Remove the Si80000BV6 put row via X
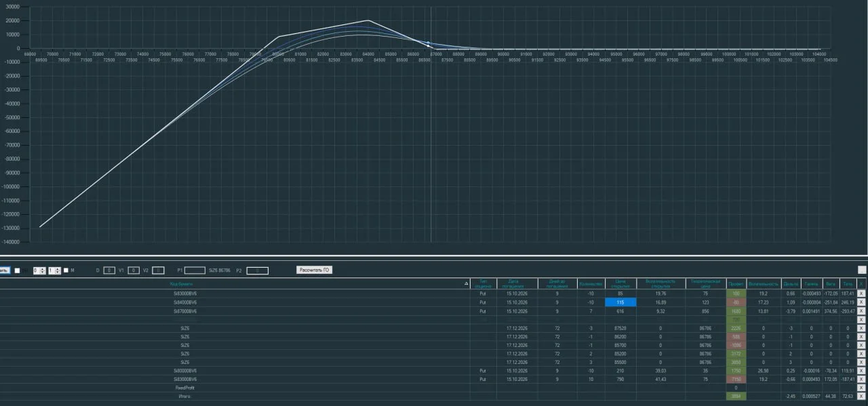This screenshot has height=406, width=868. [x=861, y=371]
